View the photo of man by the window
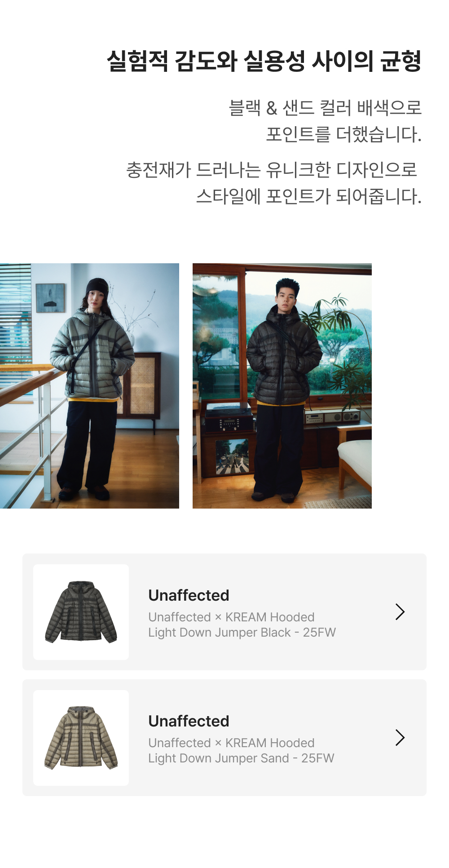Image resolution: width=449 pixels, height=868 pixels. pyautogui.click(x=282, y=386)
